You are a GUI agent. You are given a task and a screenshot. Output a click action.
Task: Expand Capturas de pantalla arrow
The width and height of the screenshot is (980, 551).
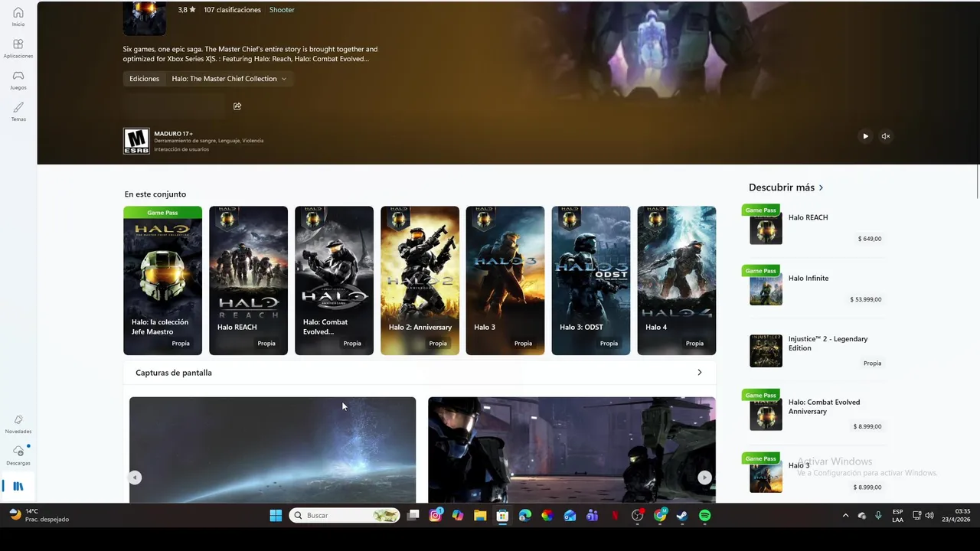pos(699,373)
